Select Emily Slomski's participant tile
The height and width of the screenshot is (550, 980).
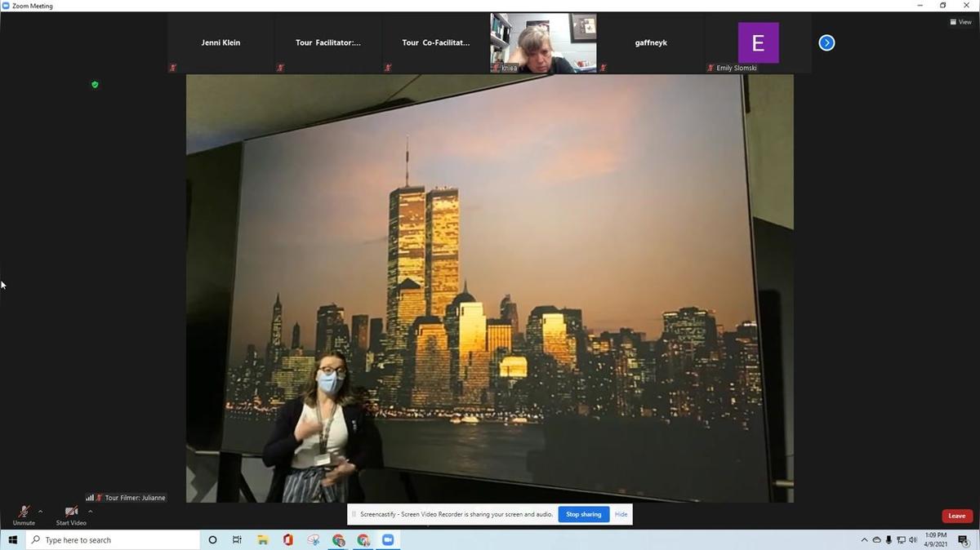click(x=758, y=43)
